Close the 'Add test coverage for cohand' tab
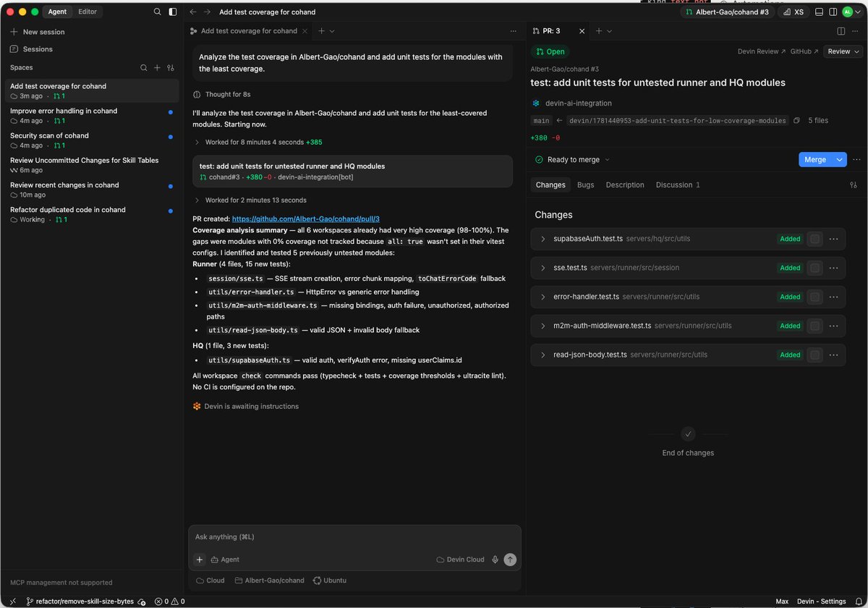868x608 pixels. (x=305, y=31)
